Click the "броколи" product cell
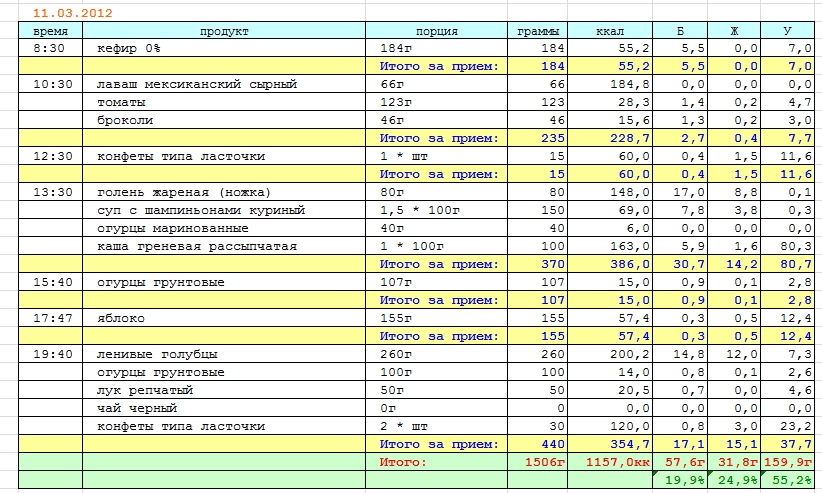Screen dimensions: 822x493 tap(224, 120)
